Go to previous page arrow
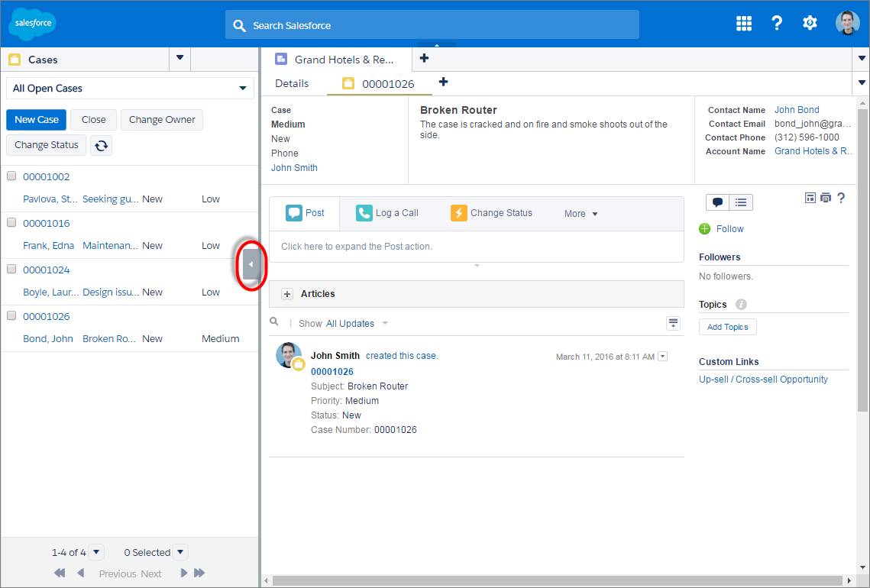This screenshot has width=870, height=588. (81, 573)
